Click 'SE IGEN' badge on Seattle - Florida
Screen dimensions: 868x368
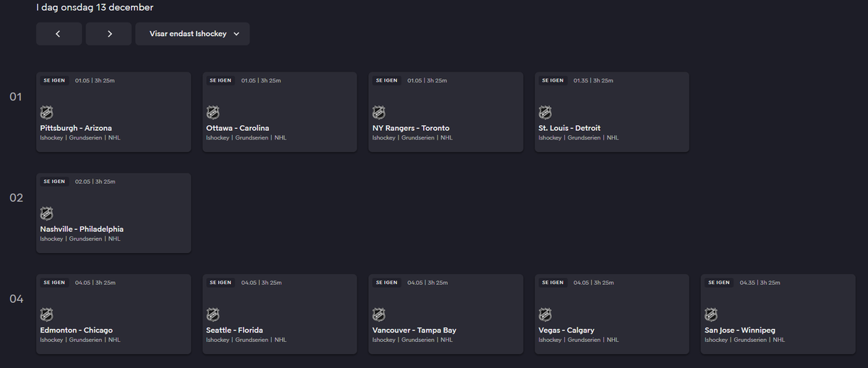[221, 283]
